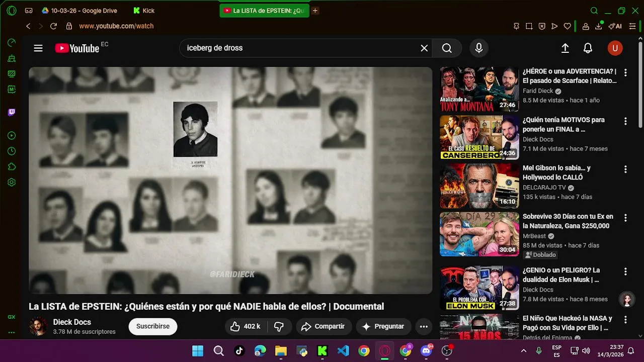Open a new tab with plus
Viewport: 644px width, 362px height.
[x=315, y=11]
